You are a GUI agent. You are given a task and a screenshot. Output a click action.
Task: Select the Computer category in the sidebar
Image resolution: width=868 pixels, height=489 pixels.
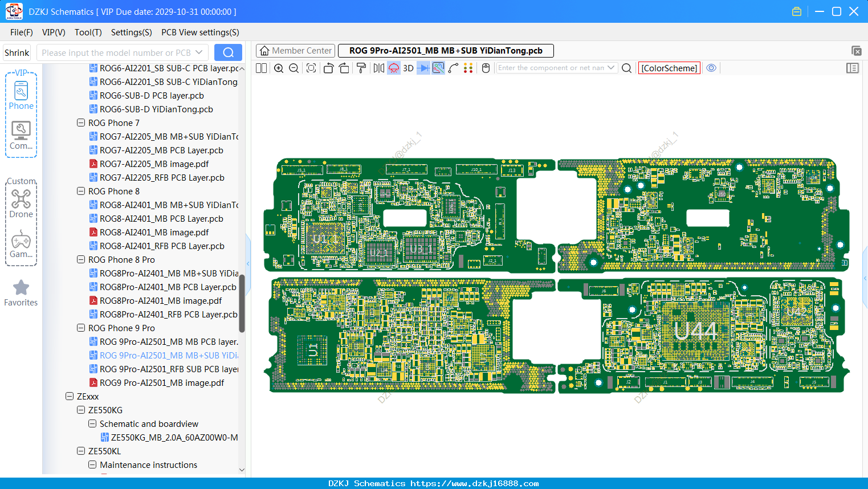point(21,135)
